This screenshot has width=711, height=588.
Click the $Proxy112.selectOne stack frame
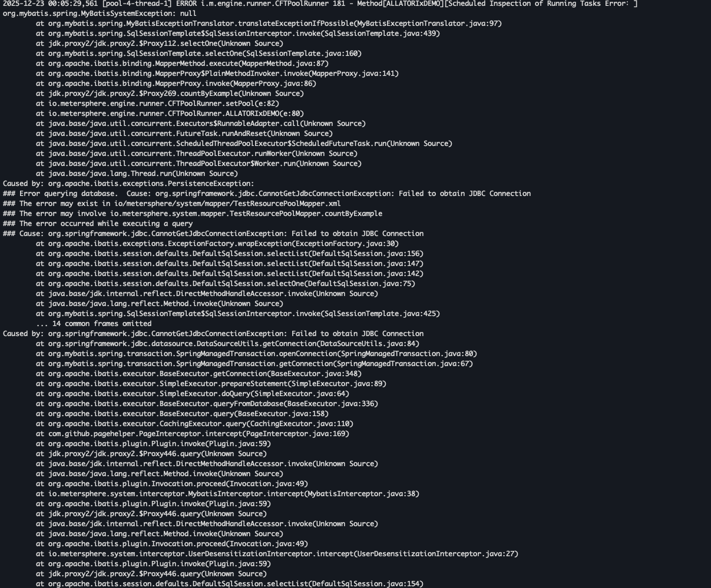(159, 44)
